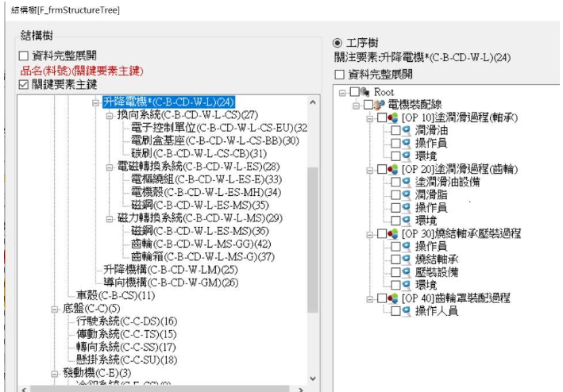Select 齒輪箱(C-B-CD-W-L-MS-G)(37)
This screenshot has height=392, width=563.
202,257
